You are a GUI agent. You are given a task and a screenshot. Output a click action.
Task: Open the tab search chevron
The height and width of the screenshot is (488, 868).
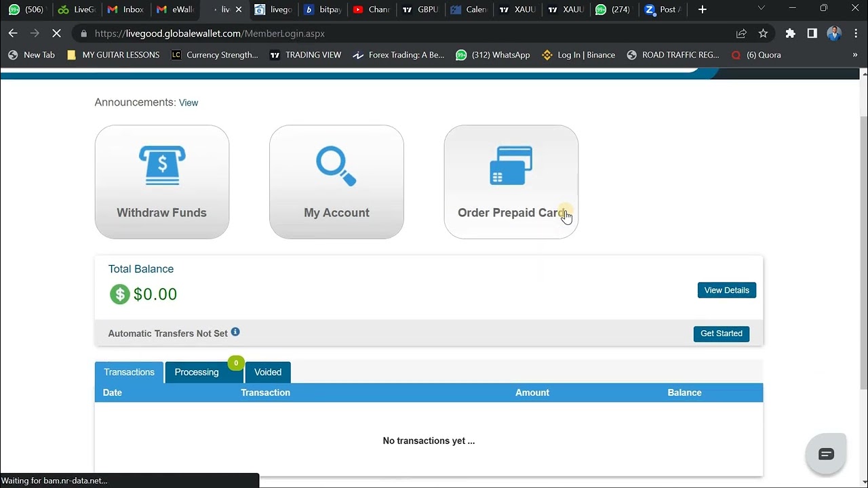(x=761, y=8)
